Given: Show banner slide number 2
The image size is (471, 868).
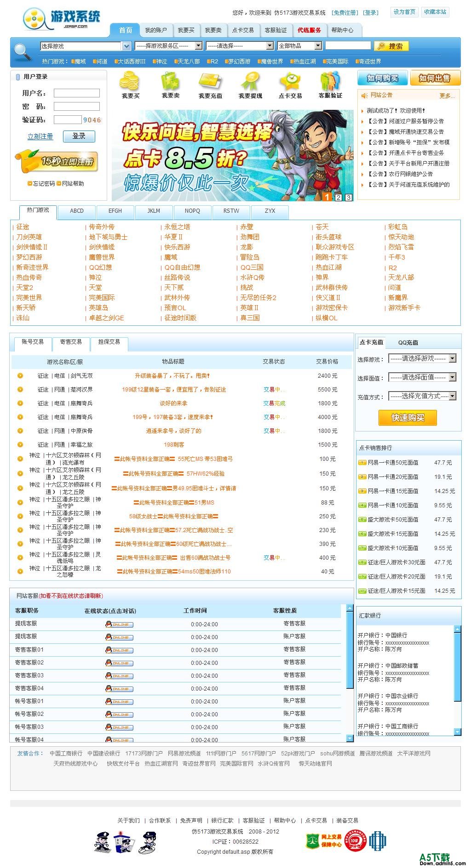Looking at the screenshot, I should click(338, 197).
